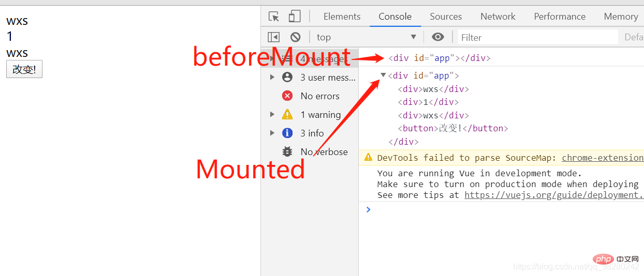644x276 pixels.
Task: Switch to the Elements tab
Action: 342,17
